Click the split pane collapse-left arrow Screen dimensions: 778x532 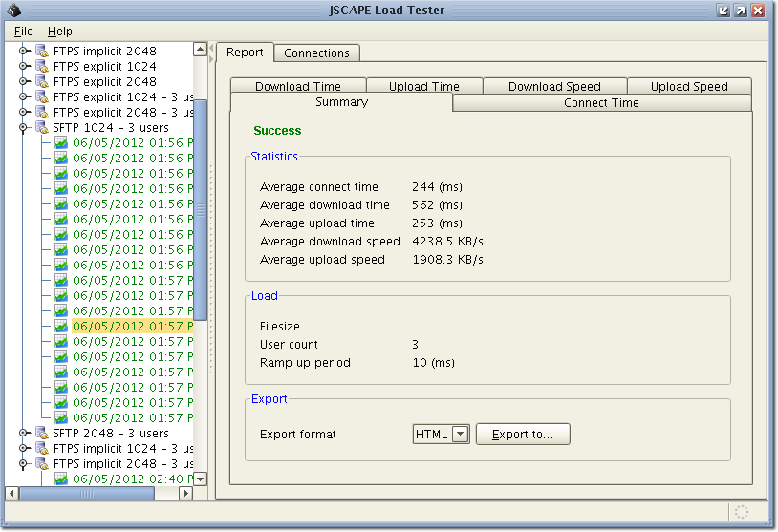(211, 48)
